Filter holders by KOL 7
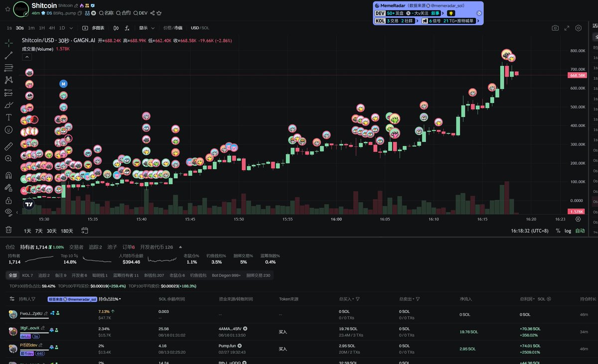The image size is (598, 364). [x=27, y=275]
